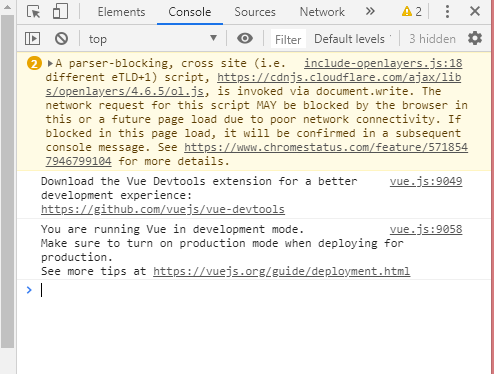The height and width of the screenshot is (374, 494).
Task: Click the warnings count triangle icon
Action: [407, 12]
